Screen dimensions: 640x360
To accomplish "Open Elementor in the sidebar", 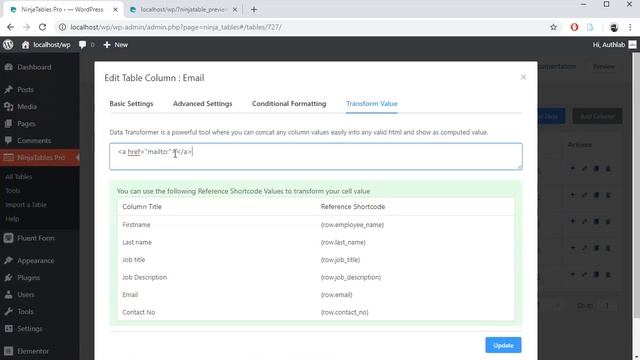I will [33, 351].
